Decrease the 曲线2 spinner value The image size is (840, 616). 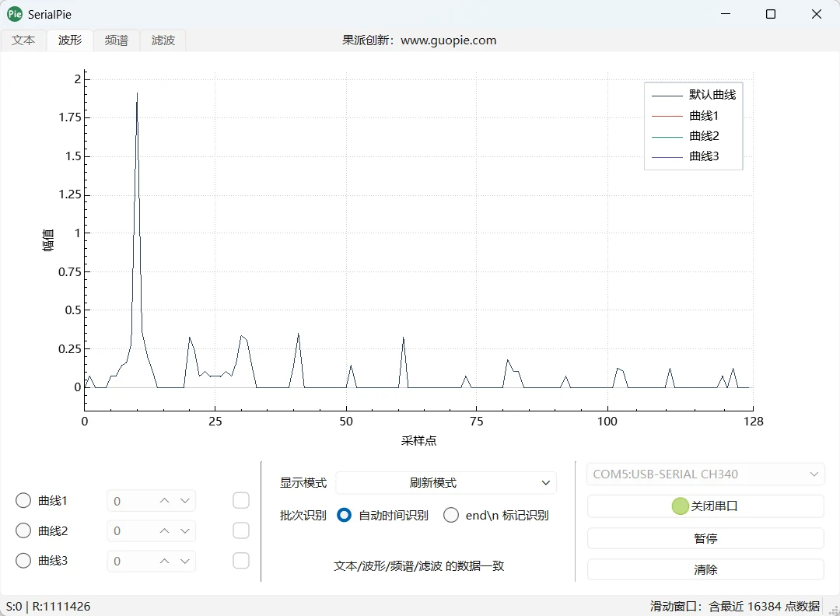point(185,530)
